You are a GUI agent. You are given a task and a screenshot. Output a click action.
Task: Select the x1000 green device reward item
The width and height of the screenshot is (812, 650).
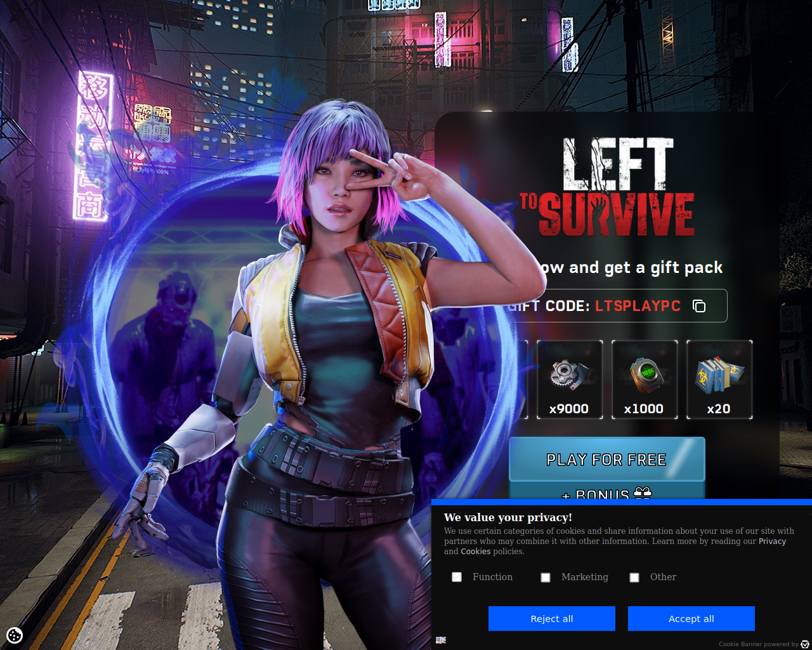(x=645, y=380)
